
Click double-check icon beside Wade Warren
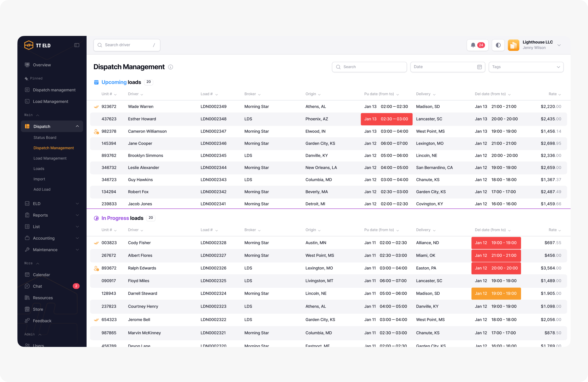click(x=96, y=107)
